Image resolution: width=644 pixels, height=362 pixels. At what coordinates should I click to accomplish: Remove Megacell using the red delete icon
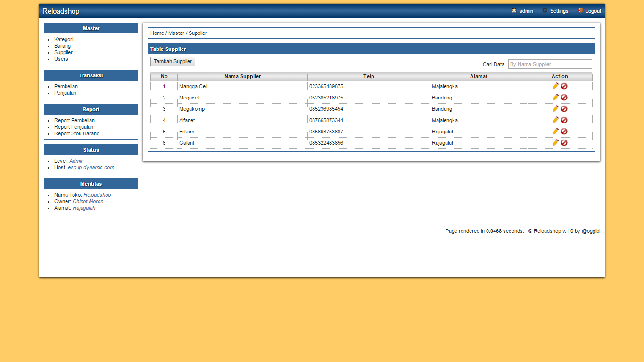click(564, 98)
